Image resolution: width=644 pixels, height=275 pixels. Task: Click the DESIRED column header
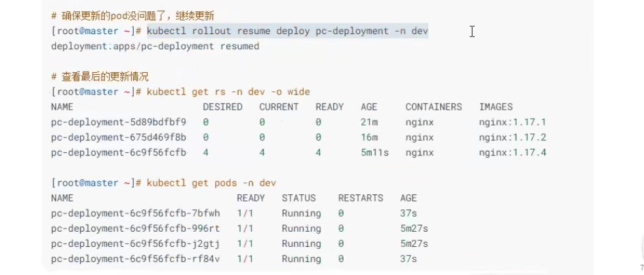point(222,107)
